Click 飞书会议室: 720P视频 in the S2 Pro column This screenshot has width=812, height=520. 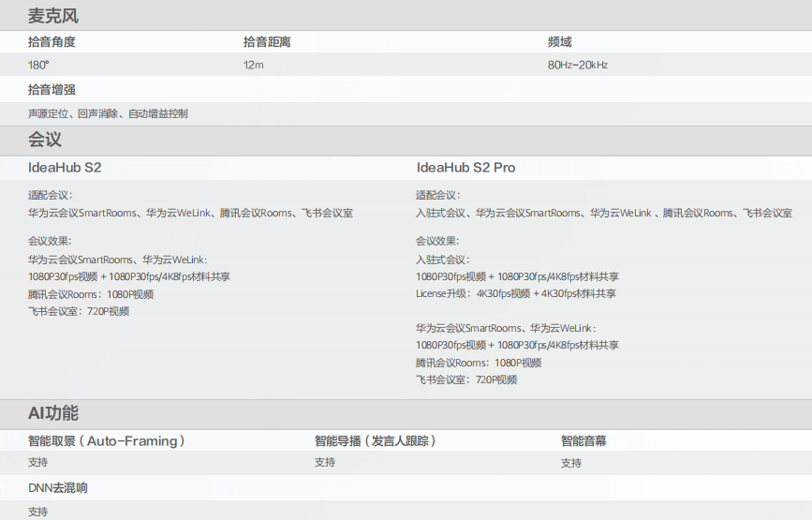coord(466,379)
